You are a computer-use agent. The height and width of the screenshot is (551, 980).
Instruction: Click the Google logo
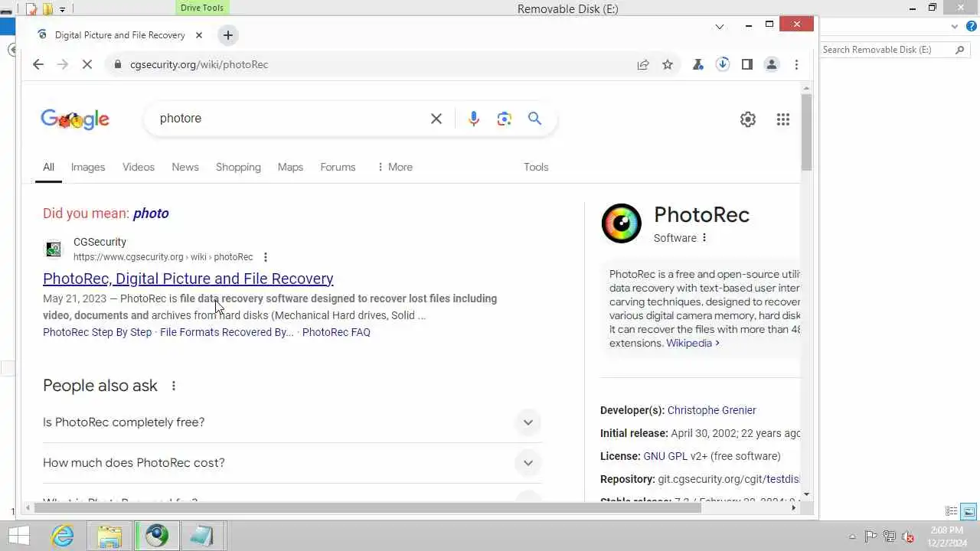tap(75, 119)
